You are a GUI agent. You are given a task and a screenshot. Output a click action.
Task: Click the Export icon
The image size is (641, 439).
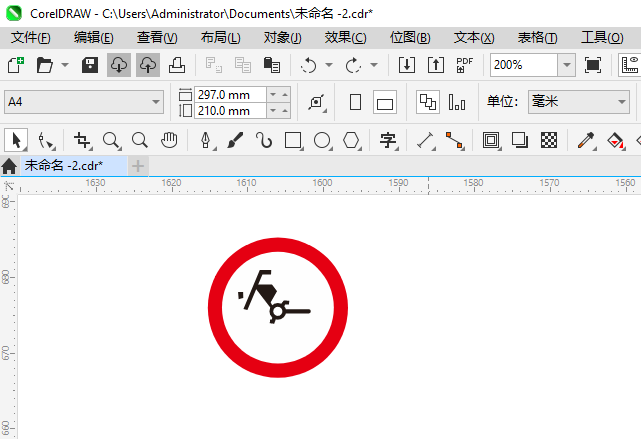pos(436,65)
